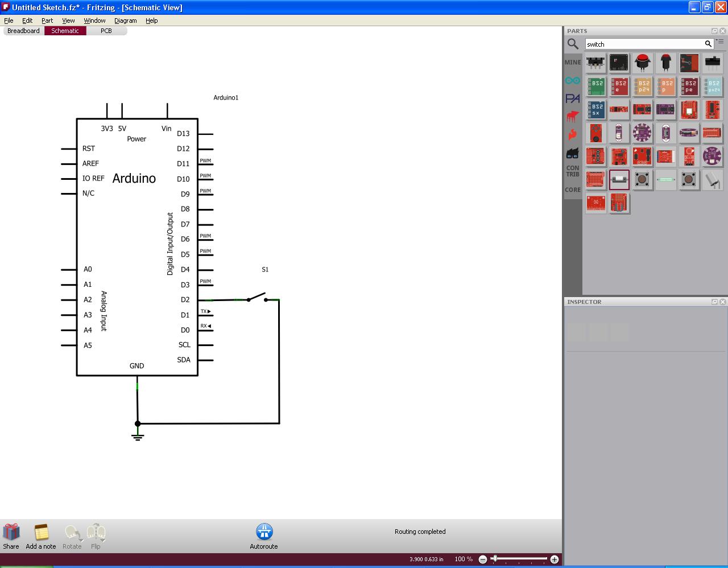Screen dimensions: 728x568
Task: Click the D2 pin label on the Arduino
Action: pos(185,300)
